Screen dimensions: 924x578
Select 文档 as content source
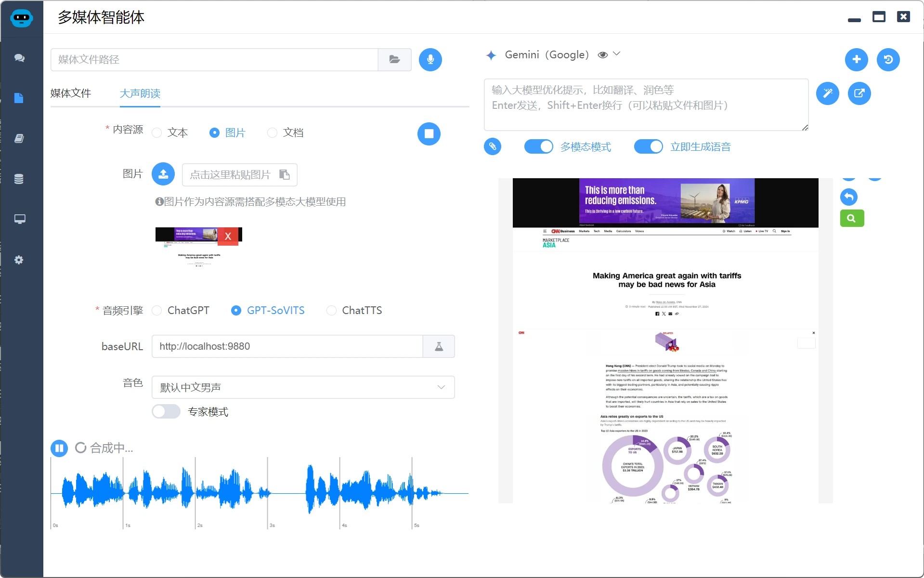285,132
